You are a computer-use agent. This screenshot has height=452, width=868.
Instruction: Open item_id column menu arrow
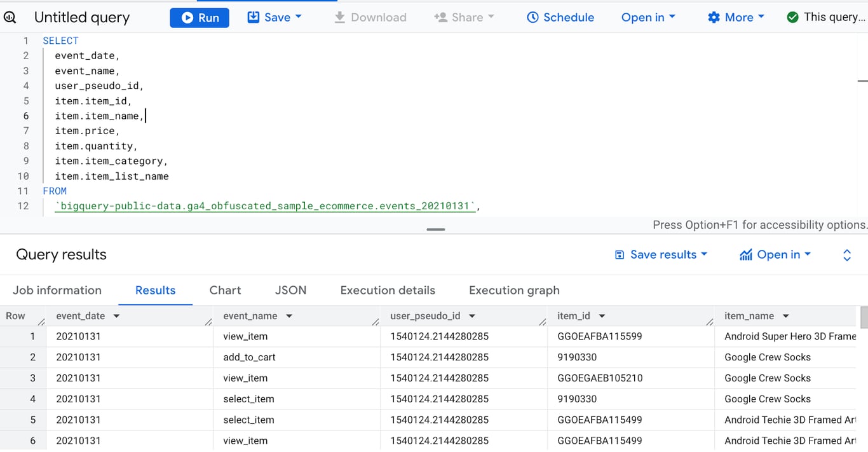602,316
